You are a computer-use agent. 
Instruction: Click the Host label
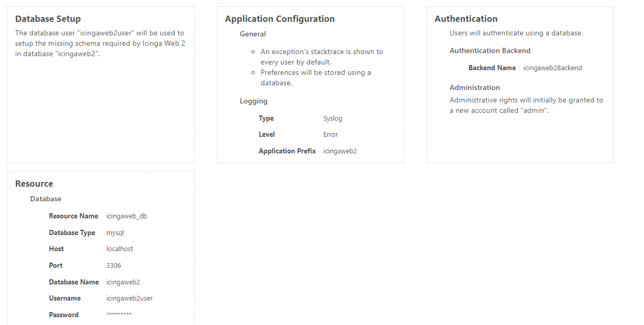pos(57,249)
